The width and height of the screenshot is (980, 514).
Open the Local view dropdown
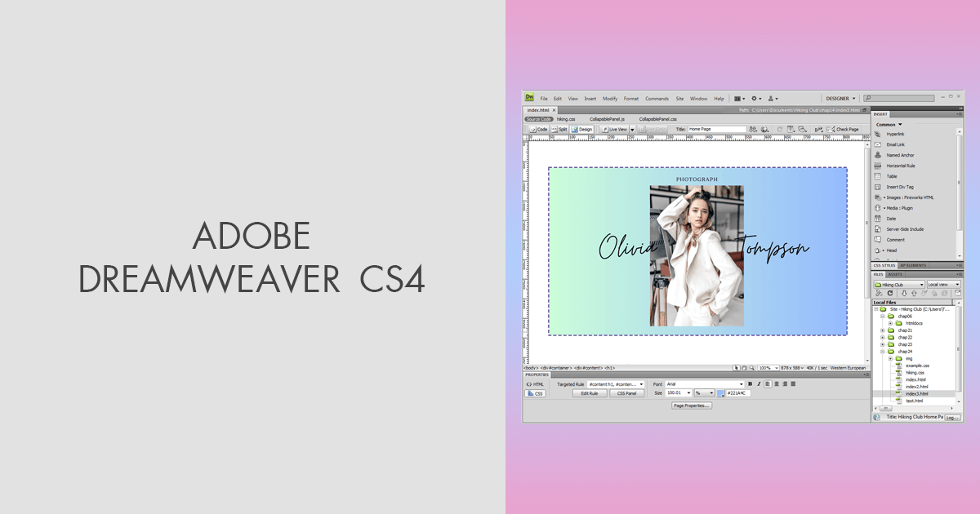[943, 285]
